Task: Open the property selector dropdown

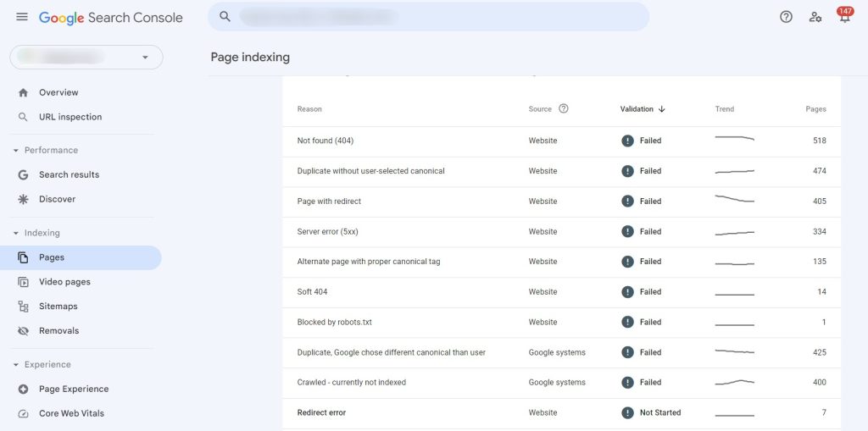Action: 86,57
